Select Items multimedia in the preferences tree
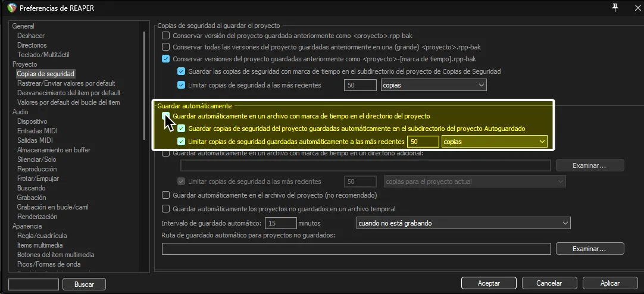 click(40, 245)
